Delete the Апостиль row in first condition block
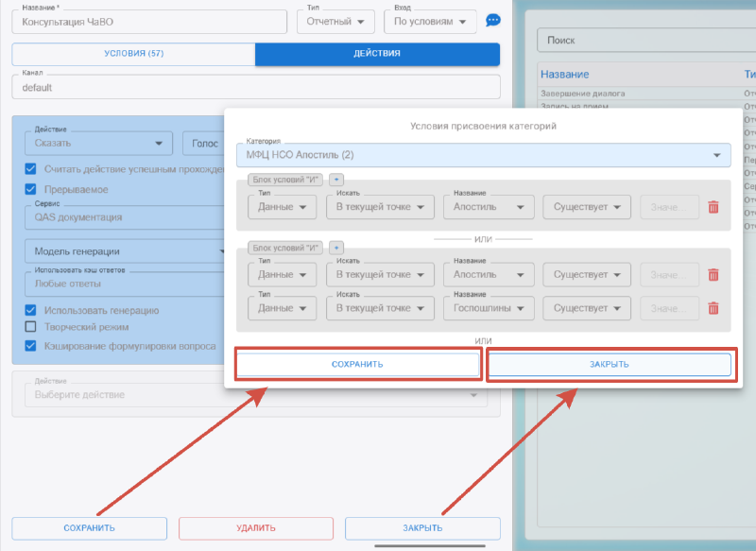Image resolution: width=756 pixels, height=551 pixels. click(713, 206)
